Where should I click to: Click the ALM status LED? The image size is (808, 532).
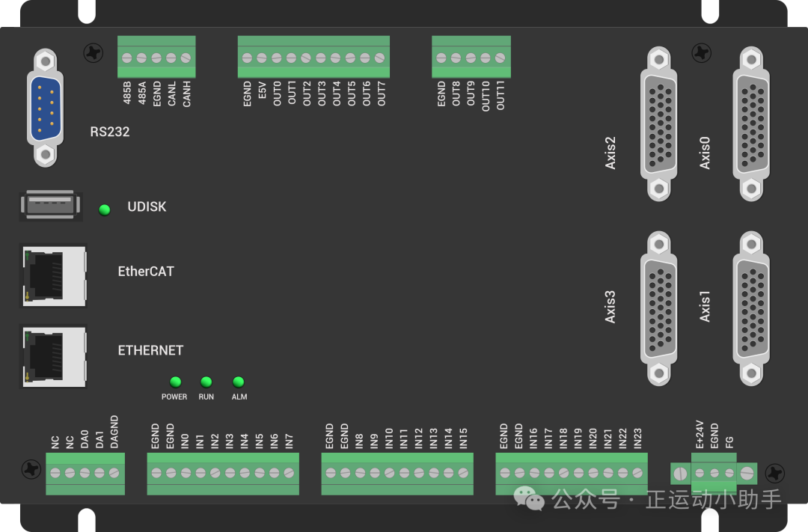(x=238, y=382)
